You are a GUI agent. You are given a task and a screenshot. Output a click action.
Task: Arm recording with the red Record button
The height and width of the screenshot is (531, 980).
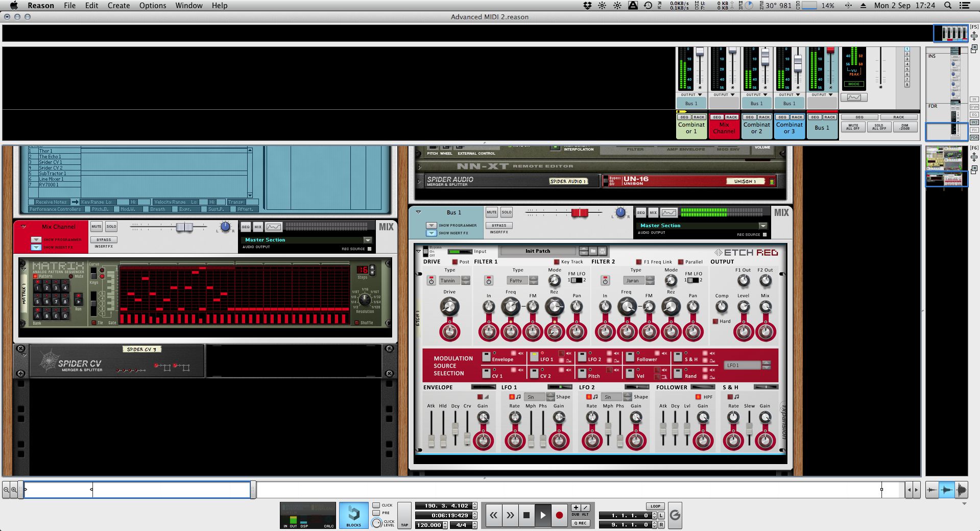pos(559,515)
